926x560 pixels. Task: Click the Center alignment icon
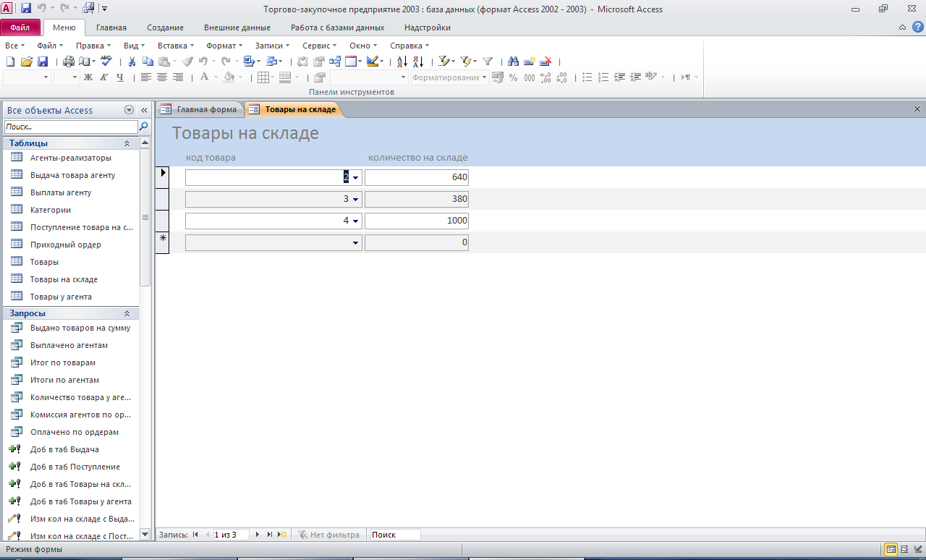pos(162,77)
